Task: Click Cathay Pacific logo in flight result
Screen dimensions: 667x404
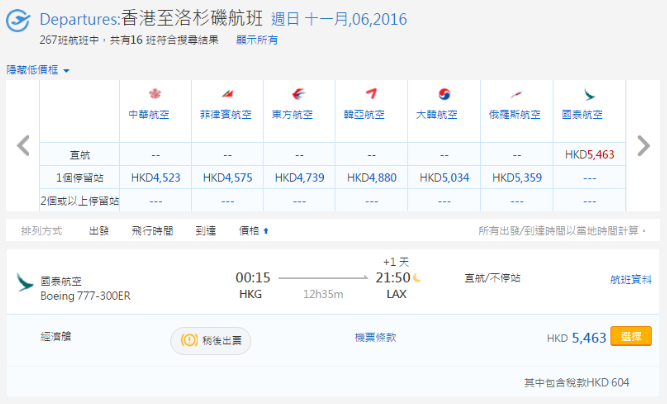Action: coord(25,282)
